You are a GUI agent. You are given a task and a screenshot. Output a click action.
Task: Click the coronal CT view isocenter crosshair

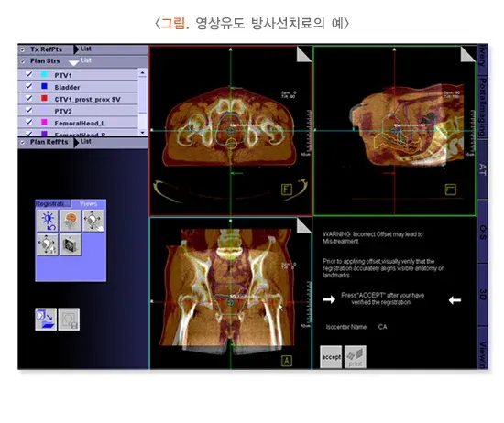[x=230, y=302]
